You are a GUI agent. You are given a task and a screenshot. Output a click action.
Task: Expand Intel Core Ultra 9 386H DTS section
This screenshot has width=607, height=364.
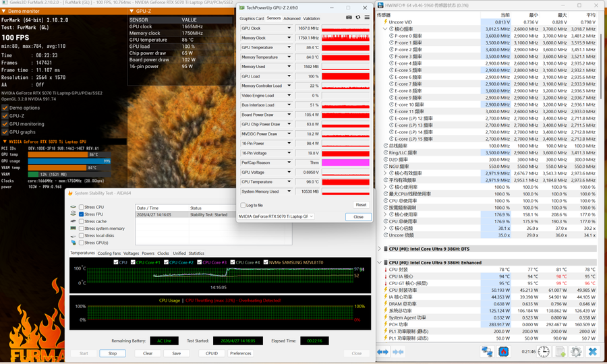(x=379, y=249)
